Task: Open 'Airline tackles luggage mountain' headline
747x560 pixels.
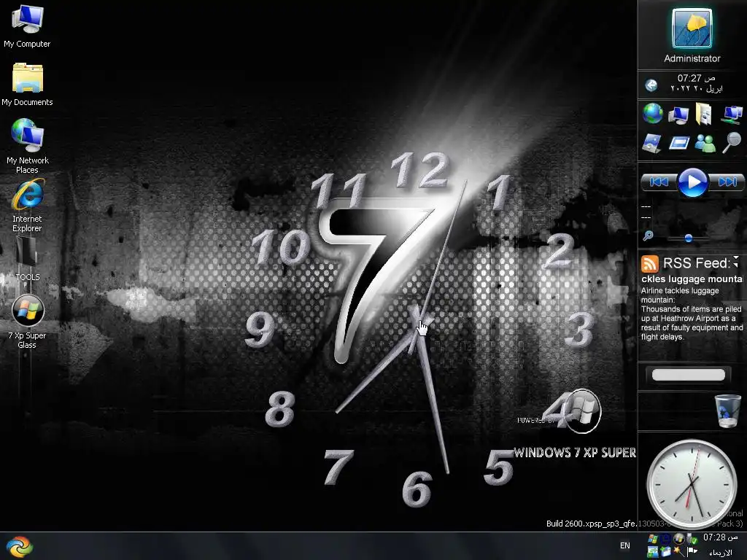Action: 680,295
